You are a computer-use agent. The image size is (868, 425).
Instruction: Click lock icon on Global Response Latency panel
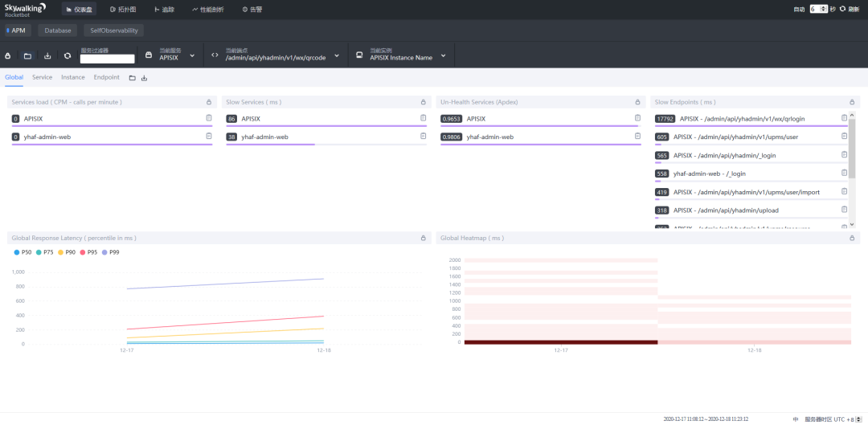click(x=424, y=238)
